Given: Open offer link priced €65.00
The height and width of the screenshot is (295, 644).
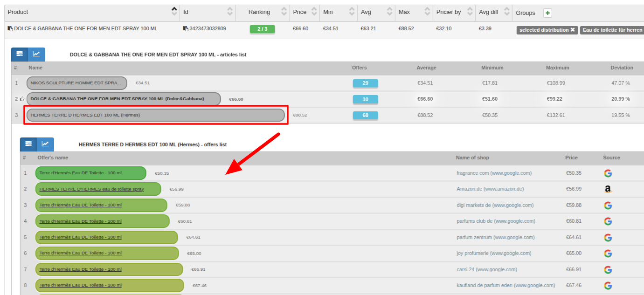Looking at the screenshot, I should pos(80,253).
